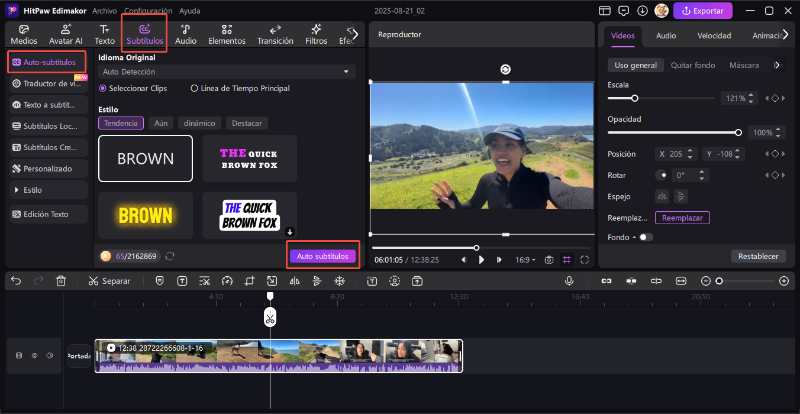
Task: Increase the Opacidad percentage with the stepper
Action: click(x=778, y=130)
